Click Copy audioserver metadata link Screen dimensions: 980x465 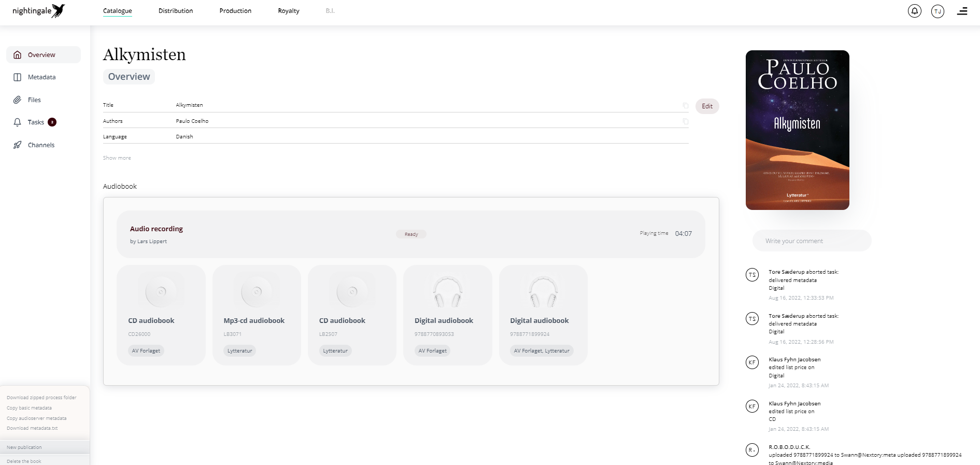tap(36, 418)
